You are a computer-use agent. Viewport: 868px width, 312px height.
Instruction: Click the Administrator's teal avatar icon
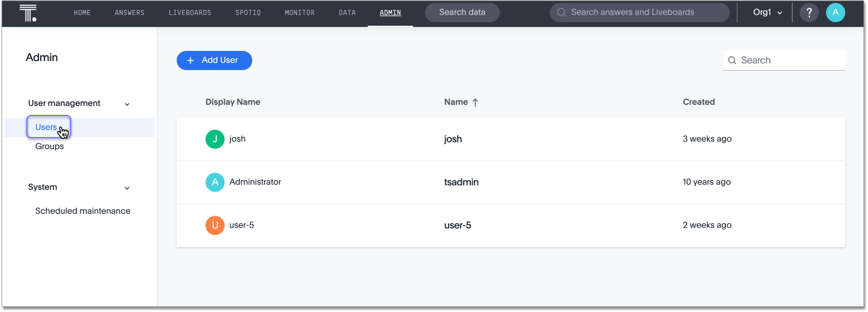[215, 182]
